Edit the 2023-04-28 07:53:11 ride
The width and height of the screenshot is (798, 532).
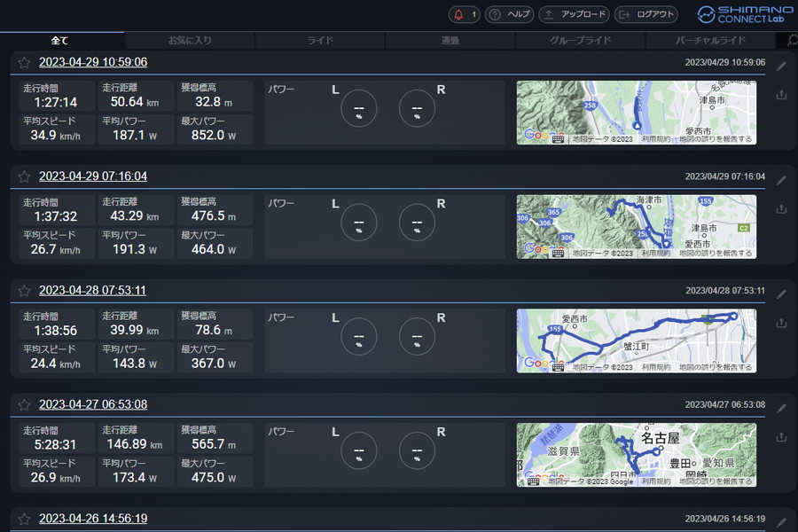coord(781,293)
